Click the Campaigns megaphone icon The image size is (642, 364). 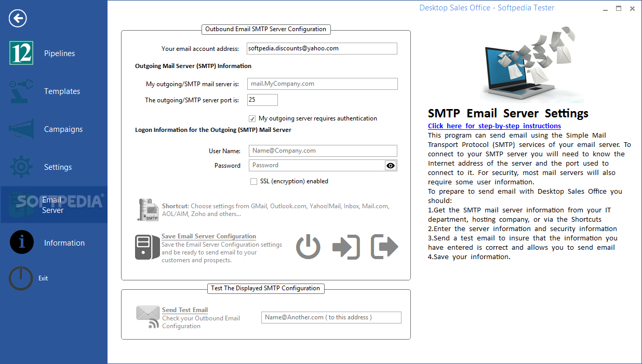click(21, 129)
